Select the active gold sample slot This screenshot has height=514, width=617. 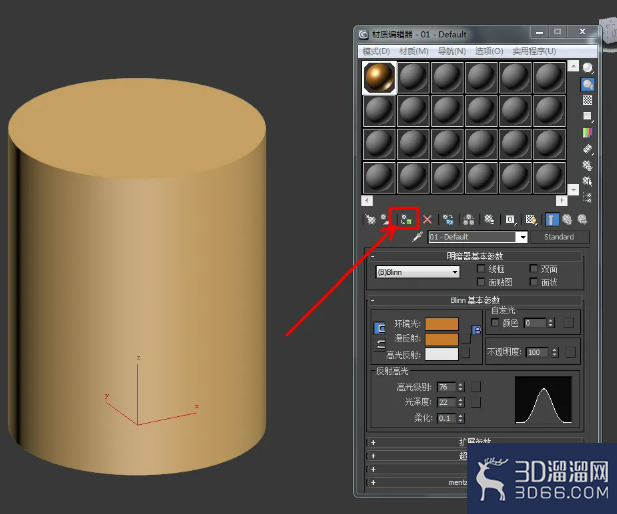click(379, 78)
